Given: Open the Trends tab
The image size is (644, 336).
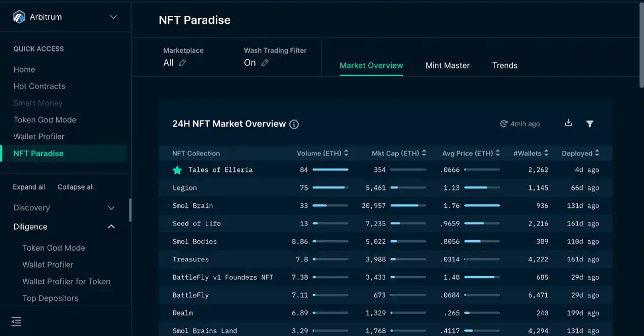Looking at the screenshot, I should point(505,65).
